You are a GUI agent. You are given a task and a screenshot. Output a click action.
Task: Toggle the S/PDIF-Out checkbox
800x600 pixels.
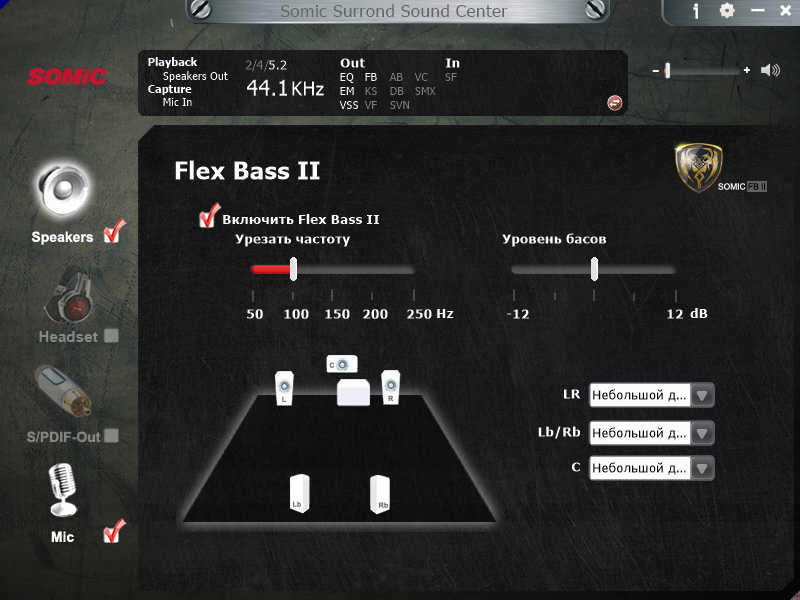(x=111, y=435)
